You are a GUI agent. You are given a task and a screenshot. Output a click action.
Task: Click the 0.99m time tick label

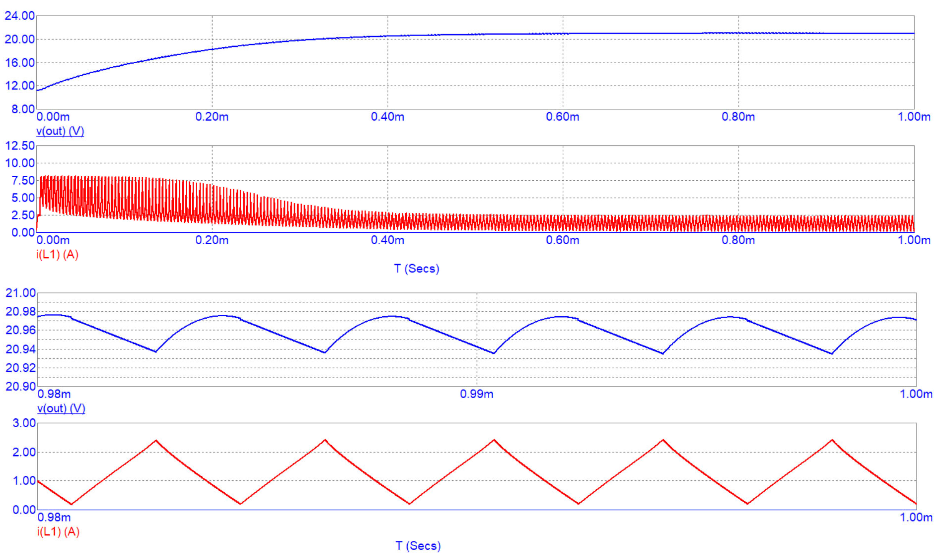pyautogui.click(x=476, y=394)
